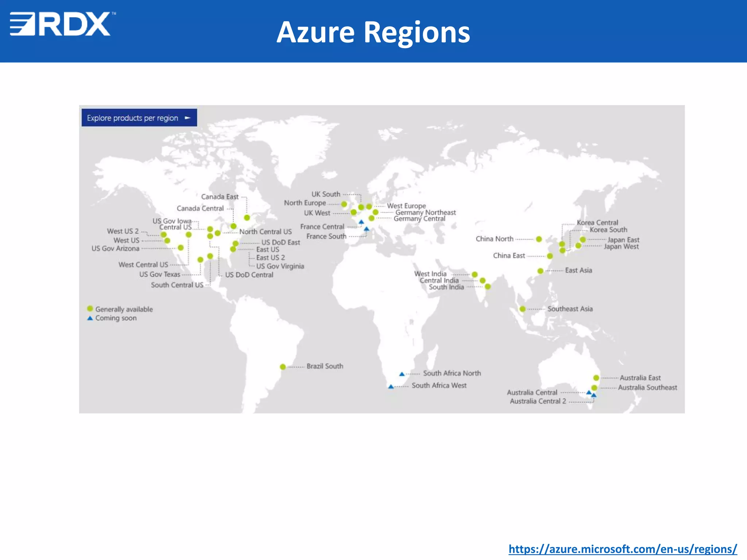Click the Brazil South label

click(325, 366)
